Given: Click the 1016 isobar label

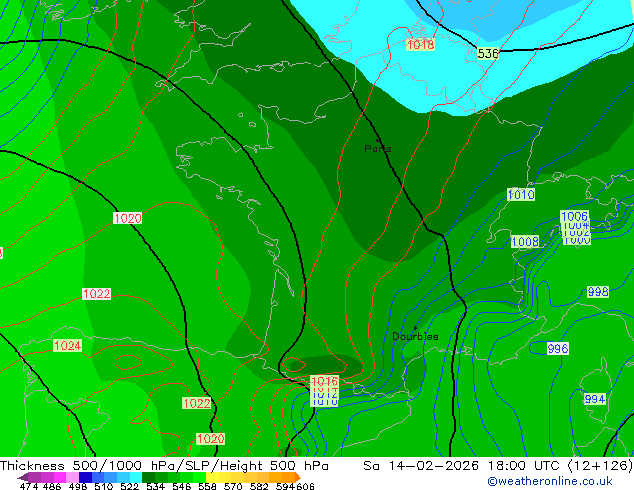Looking at the screenshot, I should 324,380.
